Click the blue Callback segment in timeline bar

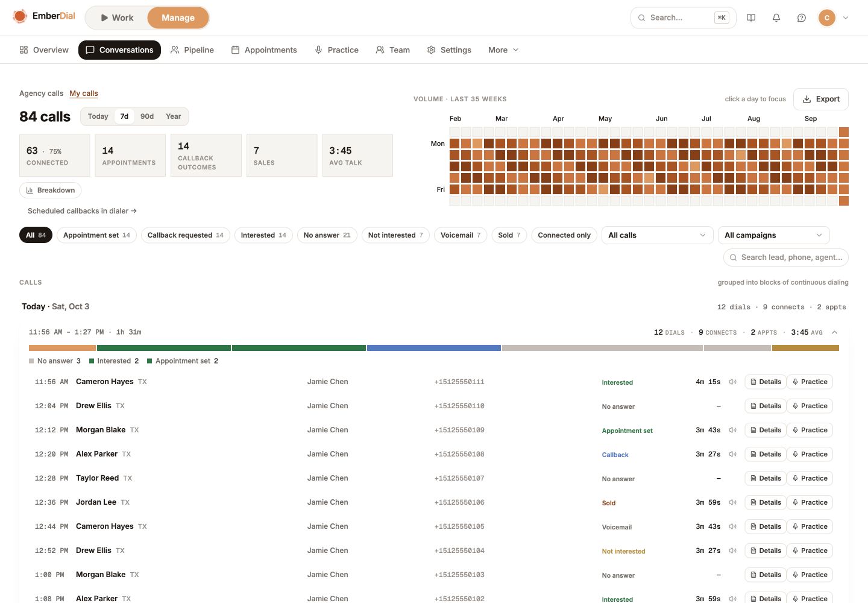tap(434, 348)
